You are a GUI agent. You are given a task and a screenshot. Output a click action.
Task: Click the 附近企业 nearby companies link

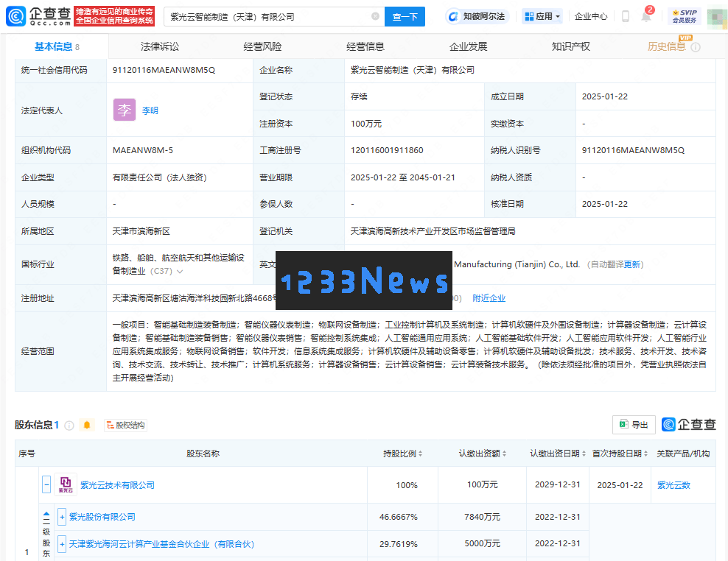pos(489,298)
